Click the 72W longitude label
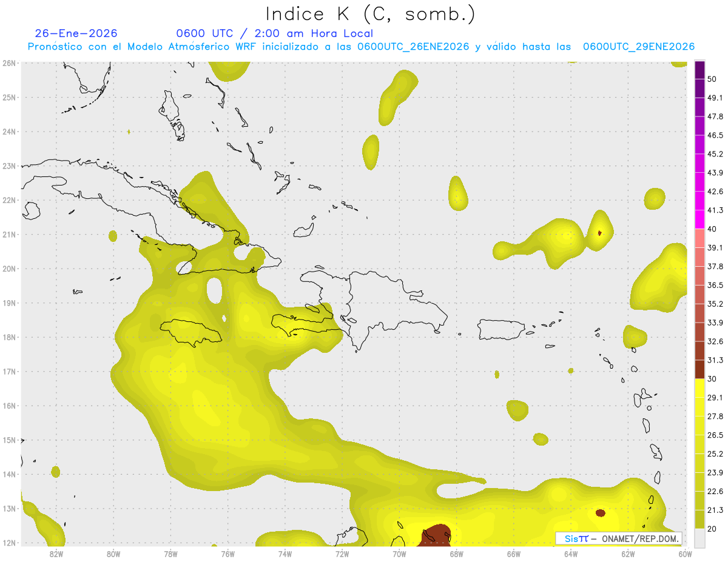This screenshot has height=562, width=728. (x=342, y=554)
